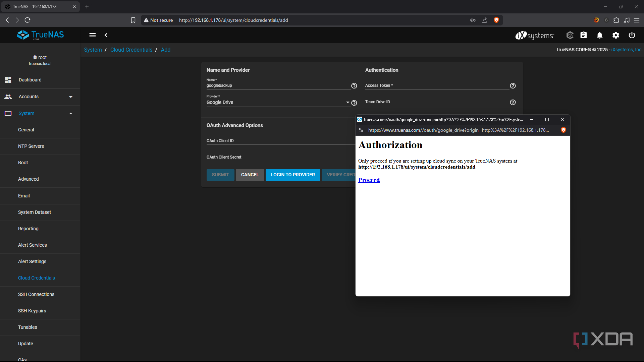Click the TrueNAS logo
644x362 pixels.
point(40,35)
